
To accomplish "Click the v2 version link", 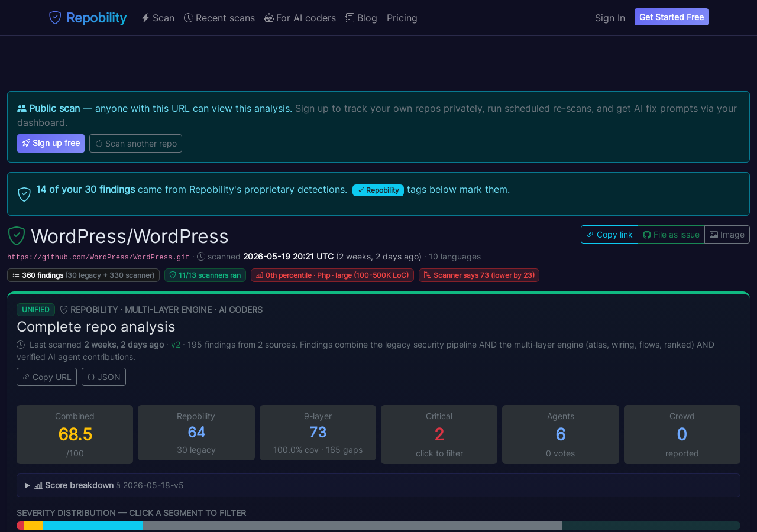I will [x=176, y=345].
